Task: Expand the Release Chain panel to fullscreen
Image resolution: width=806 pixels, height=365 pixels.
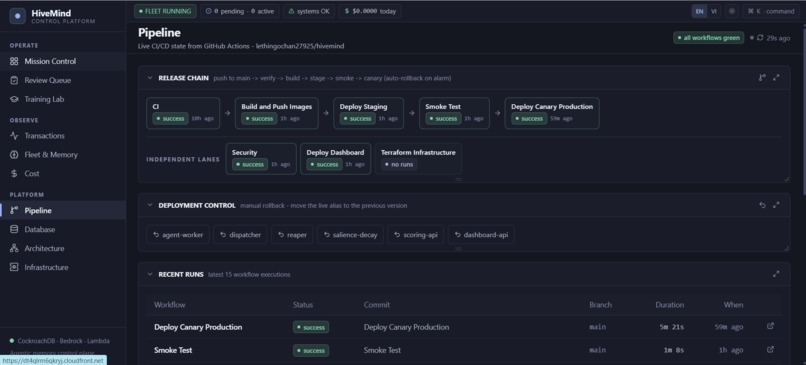Action: point(776,78)
